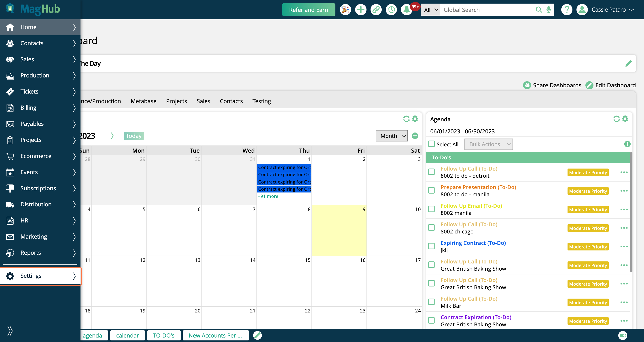This screenshot has width=644, height=342.
Task: Add a new calendar event
Action: 415,136
